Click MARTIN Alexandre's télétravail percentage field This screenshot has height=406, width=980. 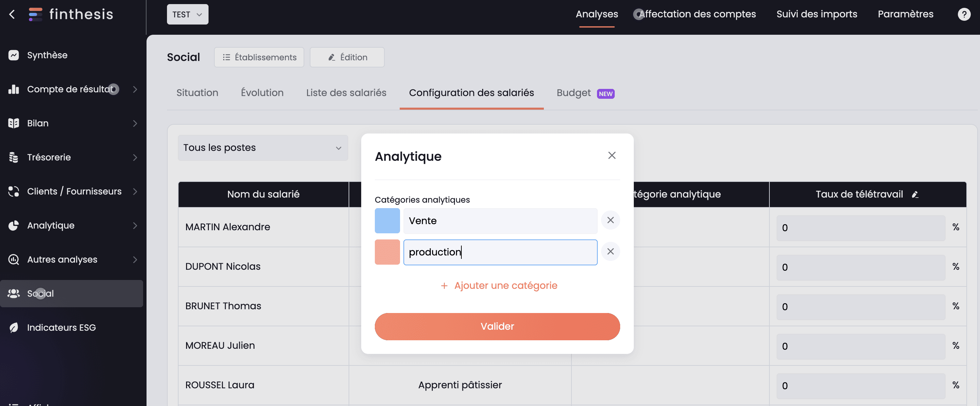click(860, 228)
